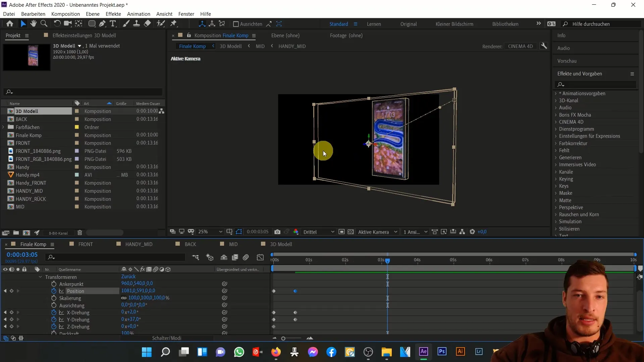Switch to Kleiner Bildschirm workspace
The width and height of the screenshot is (644, 362).
point(454,24)
